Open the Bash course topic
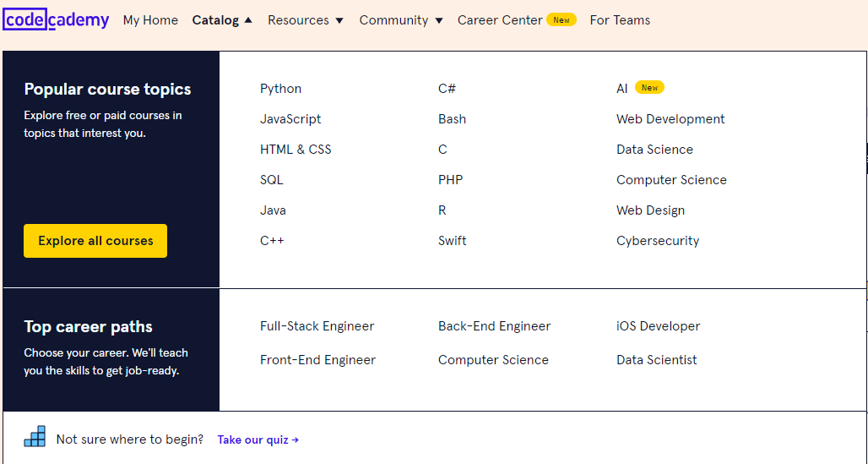Viewport: 868px width, 464px height. pyautogui.click(x=453, y=119)
